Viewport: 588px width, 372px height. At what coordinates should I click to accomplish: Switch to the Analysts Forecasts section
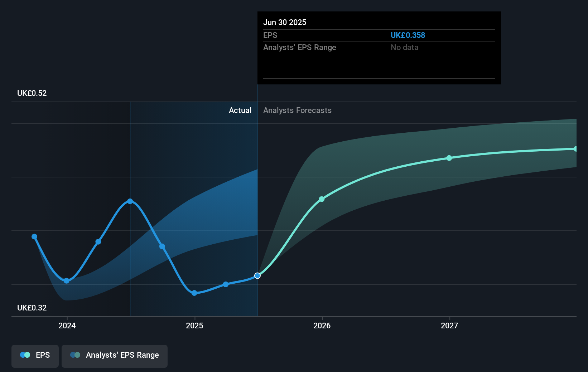coord(297,110)
